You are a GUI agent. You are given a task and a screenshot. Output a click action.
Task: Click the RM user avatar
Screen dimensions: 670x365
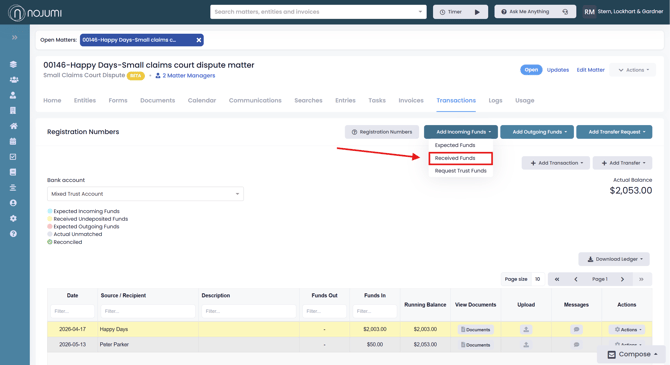click(x=589, y=12)
